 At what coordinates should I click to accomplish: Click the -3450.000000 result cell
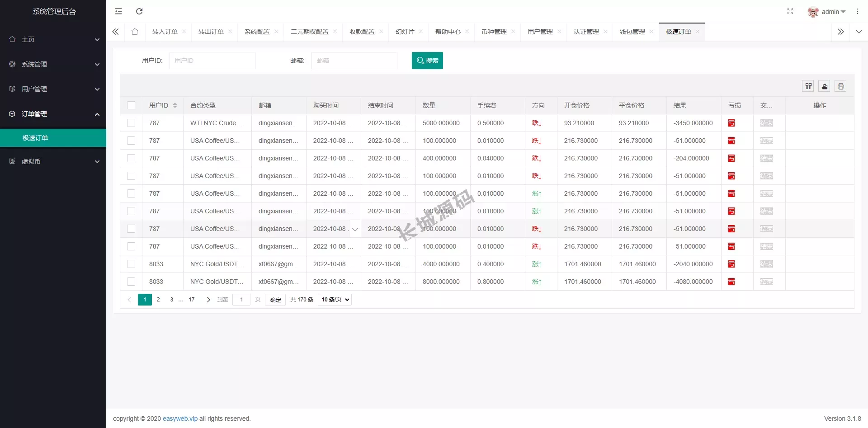tap(693, 123)
